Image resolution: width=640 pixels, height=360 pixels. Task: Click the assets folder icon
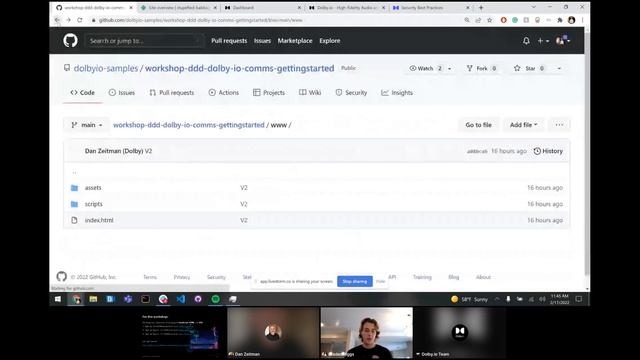coord(74,188)
